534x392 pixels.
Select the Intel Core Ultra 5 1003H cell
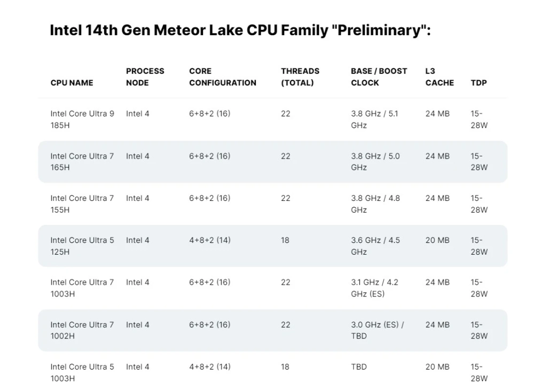82,373
